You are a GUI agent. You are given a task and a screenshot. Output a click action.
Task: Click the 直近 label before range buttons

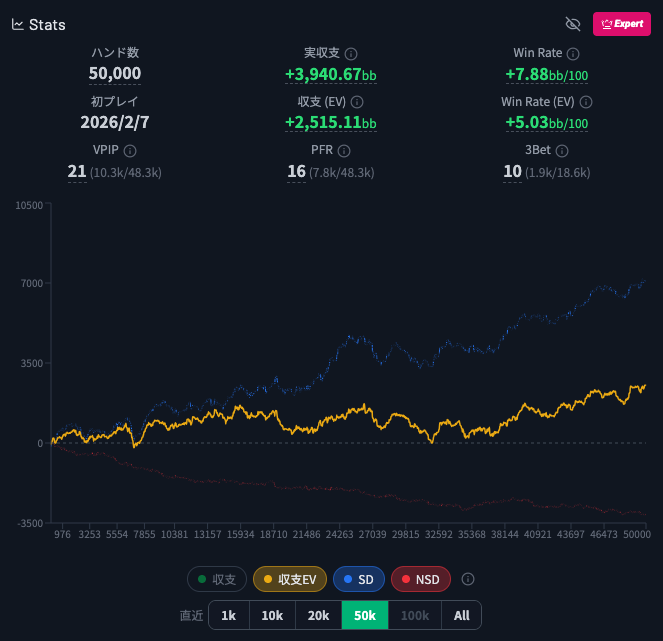192,616
